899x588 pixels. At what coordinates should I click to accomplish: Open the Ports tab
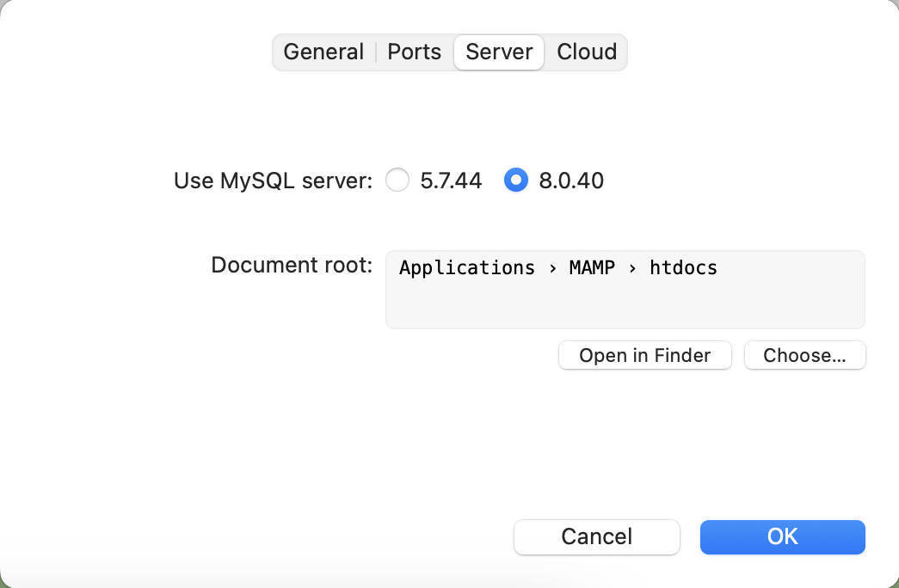coord(414,52)
